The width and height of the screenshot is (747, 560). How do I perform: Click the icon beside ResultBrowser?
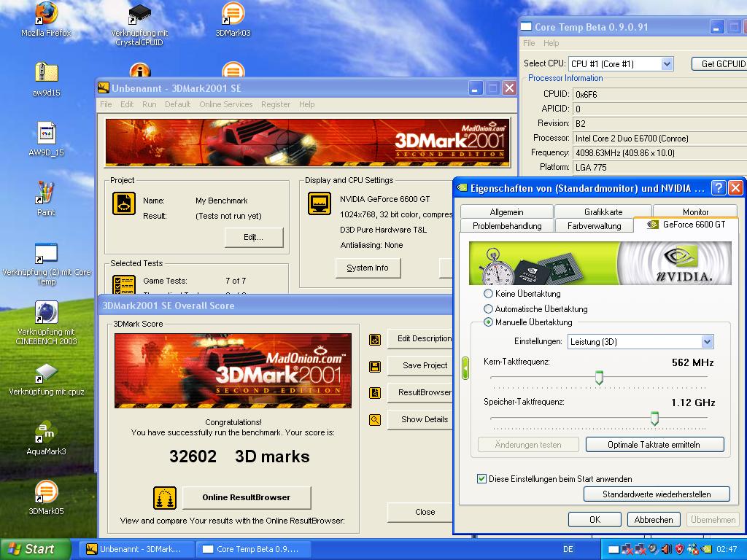(375, 393)
